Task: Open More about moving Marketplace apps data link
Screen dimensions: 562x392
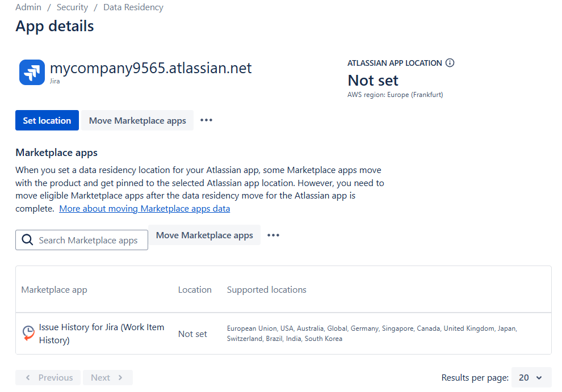Action: 144,208
